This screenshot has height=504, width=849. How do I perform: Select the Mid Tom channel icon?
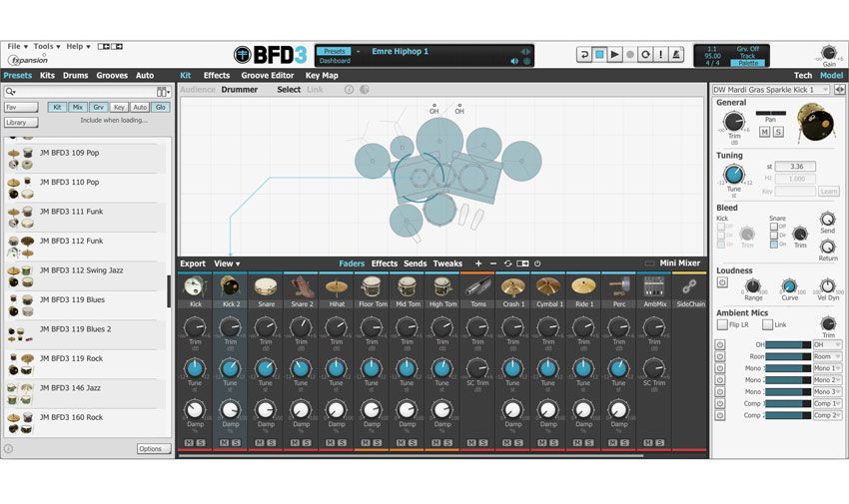(x=408, y=287)
